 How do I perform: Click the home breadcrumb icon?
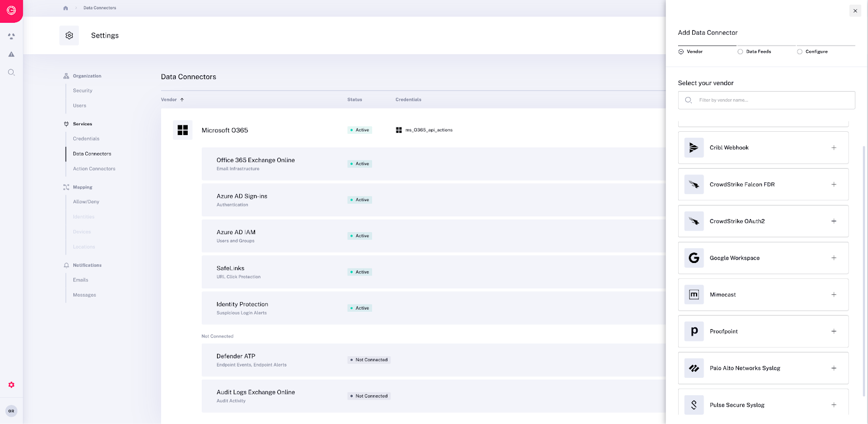(x=66, y=8)
